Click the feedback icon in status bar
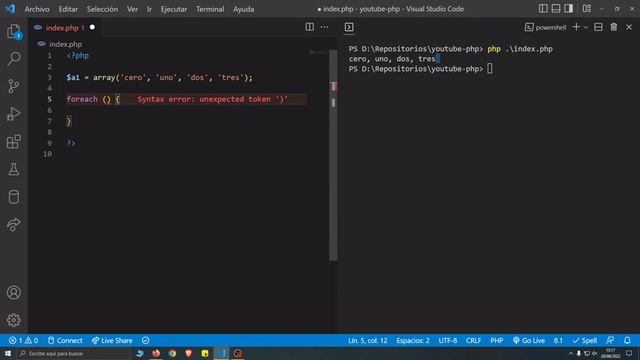This screenshot has height=360, width=640. (610, 340)
